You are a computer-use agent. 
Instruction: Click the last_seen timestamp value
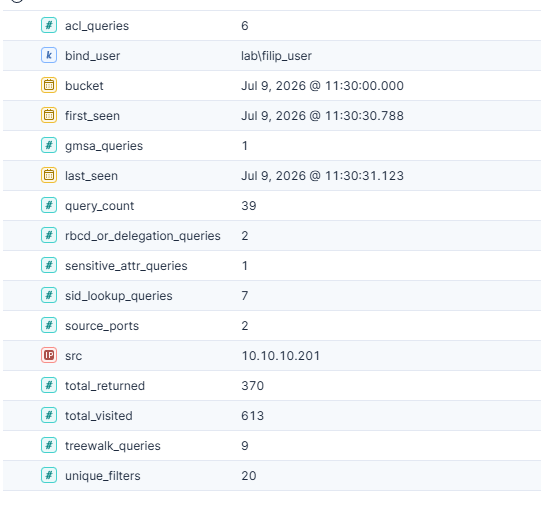point(322,176)
